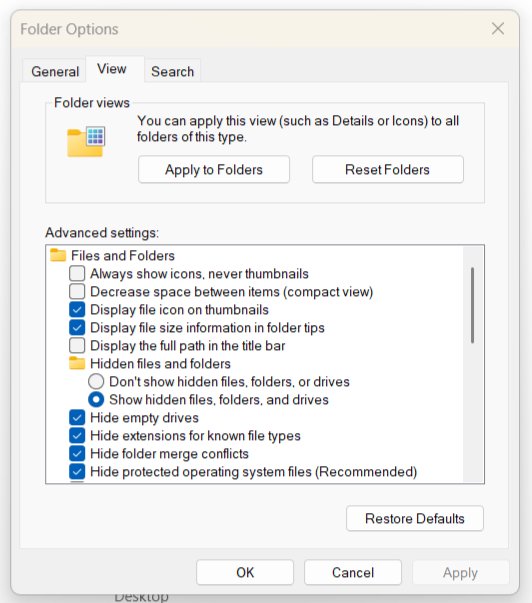532x603 pixels.
Task: Uncheck Hide empty drives
Action: [x=77, y=418]
